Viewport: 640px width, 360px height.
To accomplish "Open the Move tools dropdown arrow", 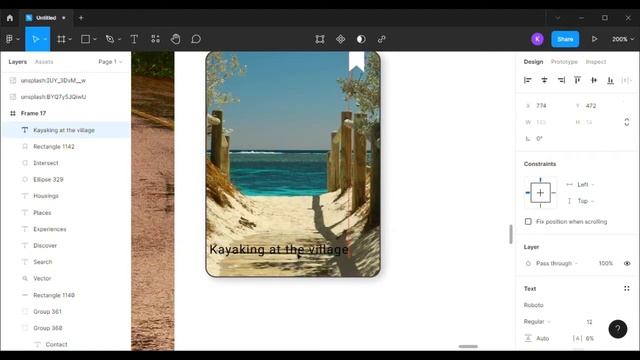I will tap(45, 39).
